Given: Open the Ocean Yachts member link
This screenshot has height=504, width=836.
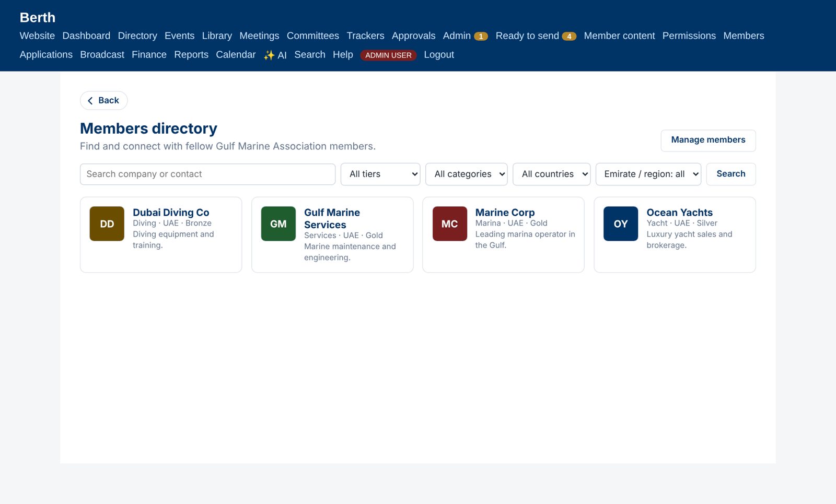Looking at the screenshot, I should (x=679, y=212).
